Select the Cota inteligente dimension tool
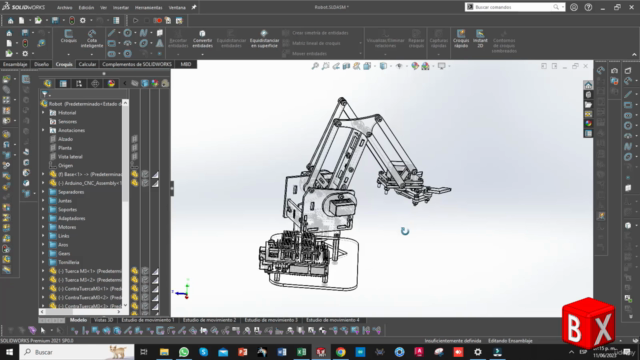 tap(92, 39)
